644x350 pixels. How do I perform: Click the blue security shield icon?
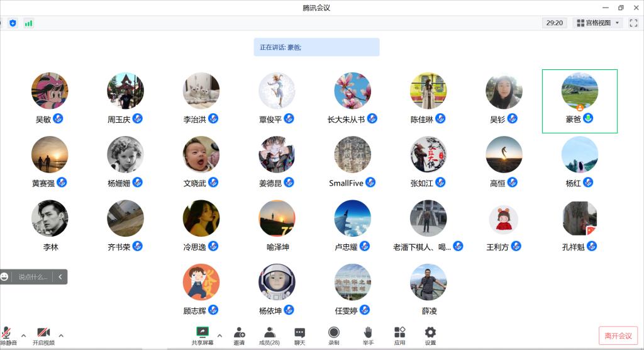coord(13,23)
